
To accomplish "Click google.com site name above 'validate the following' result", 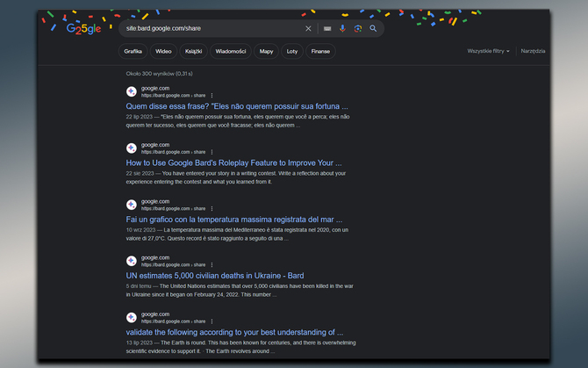I will 155,314.
